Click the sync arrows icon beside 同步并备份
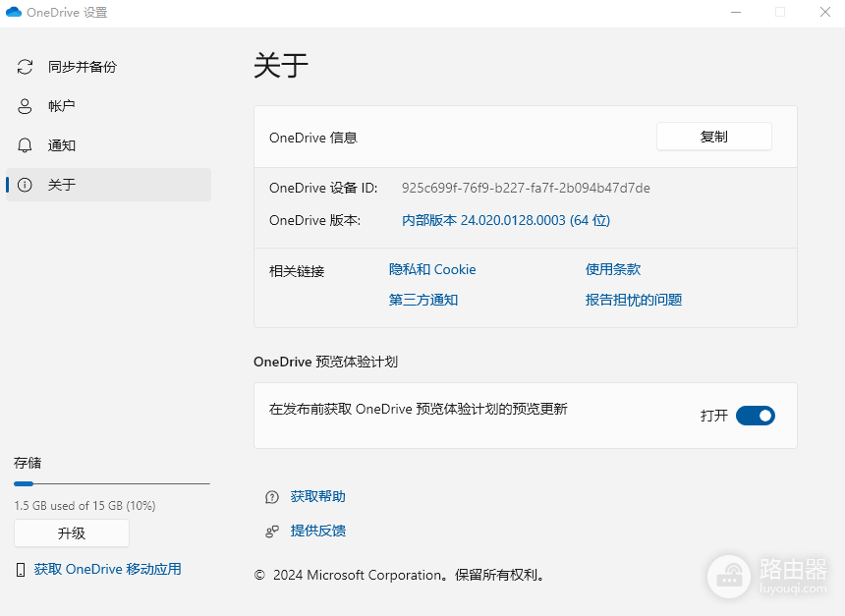 click(25, 67)
